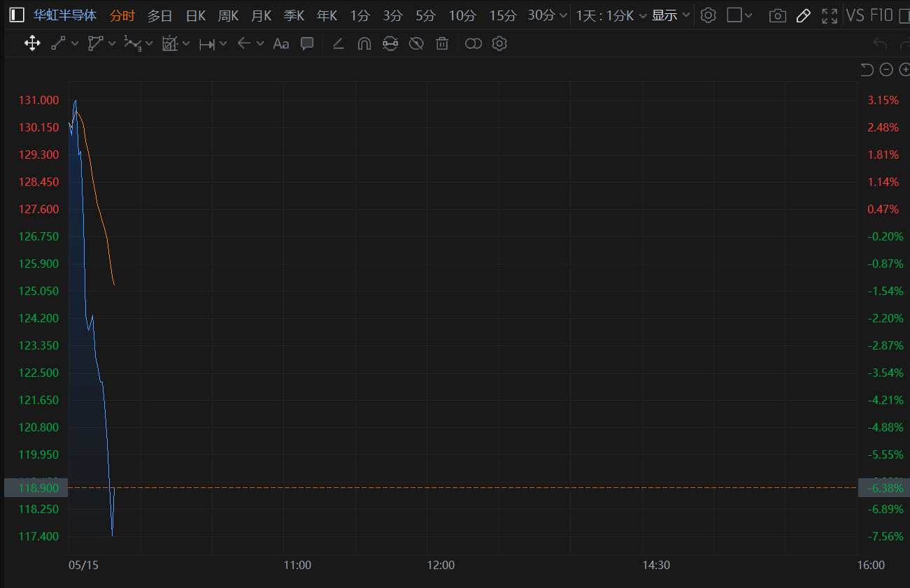Take a chart screenshot with camera icon

click(776, 15)
